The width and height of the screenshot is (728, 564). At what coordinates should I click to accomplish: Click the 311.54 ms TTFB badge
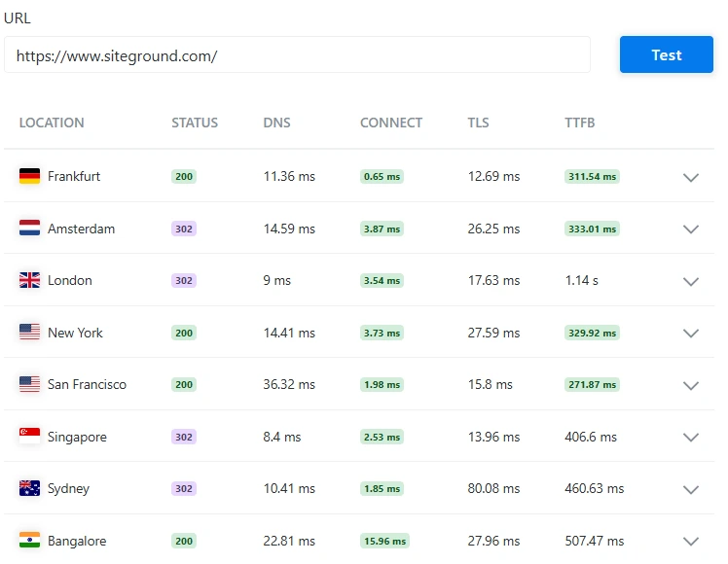point(592,176)
